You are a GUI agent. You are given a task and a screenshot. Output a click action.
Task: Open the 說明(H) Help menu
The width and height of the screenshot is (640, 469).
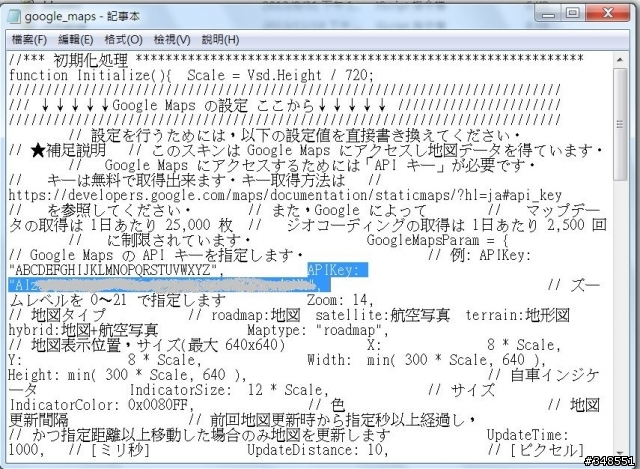click(220, 40)
